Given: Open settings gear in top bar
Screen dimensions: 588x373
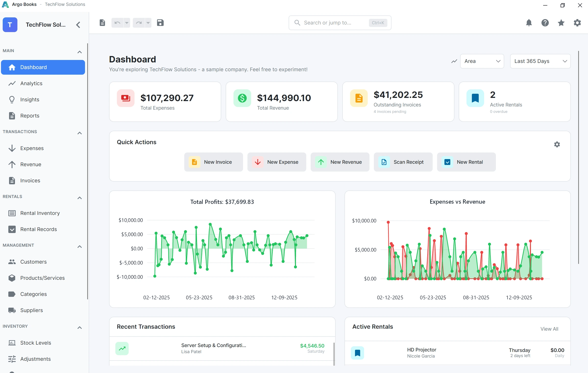Looking at the screenshot, I should click(577, 23).
